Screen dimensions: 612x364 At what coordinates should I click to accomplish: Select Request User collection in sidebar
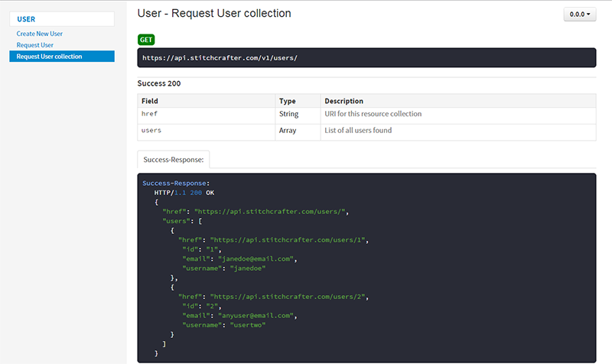click(x=62, y=56)
